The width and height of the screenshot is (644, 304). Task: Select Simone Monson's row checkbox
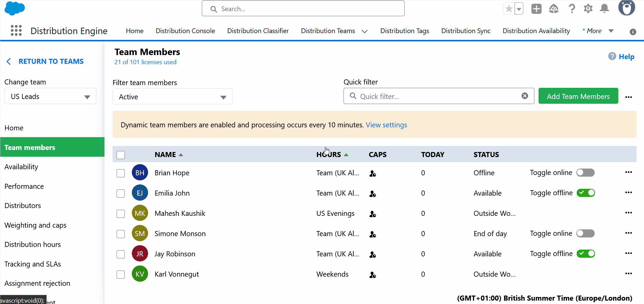(121, 234)
